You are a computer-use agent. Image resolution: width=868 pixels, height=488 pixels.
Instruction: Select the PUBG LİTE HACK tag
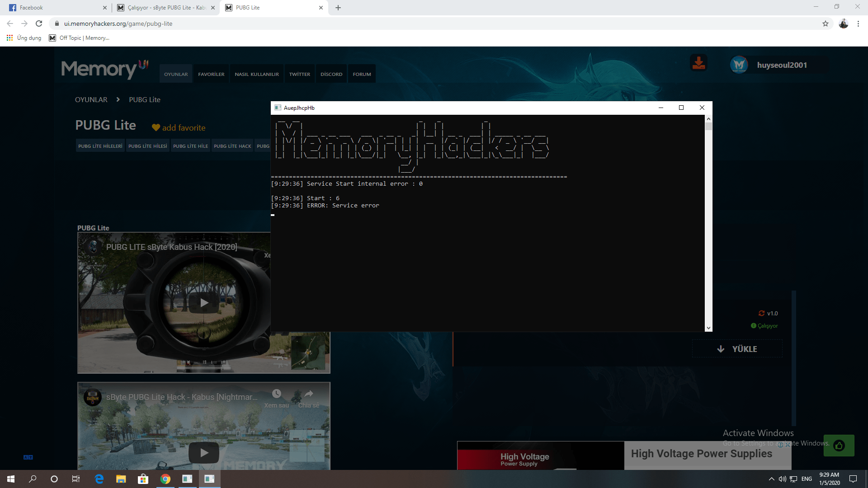(x=232, y=146)
